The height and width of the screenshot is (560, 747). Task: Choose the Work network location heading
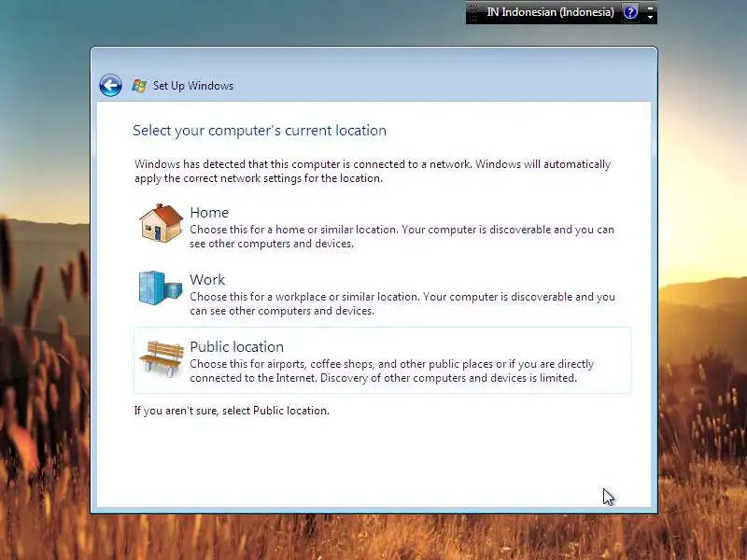tap(207, 279)
